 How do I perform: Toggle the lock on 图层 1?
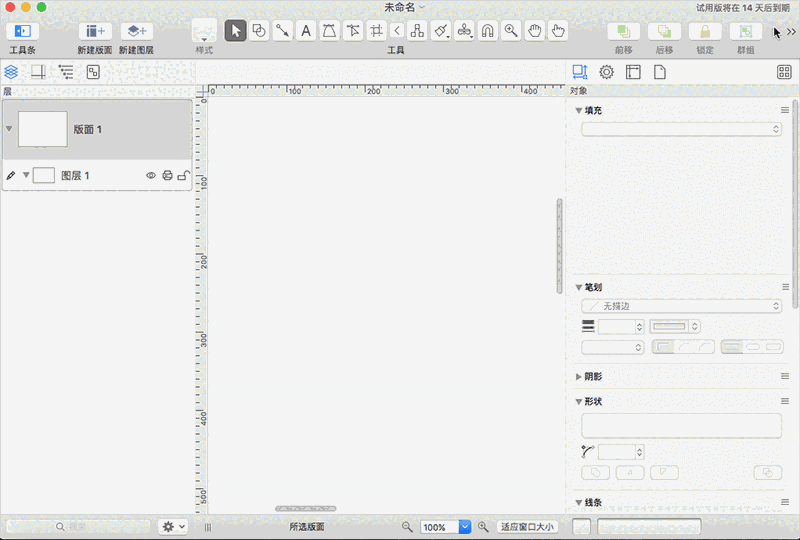pos(184,176)
